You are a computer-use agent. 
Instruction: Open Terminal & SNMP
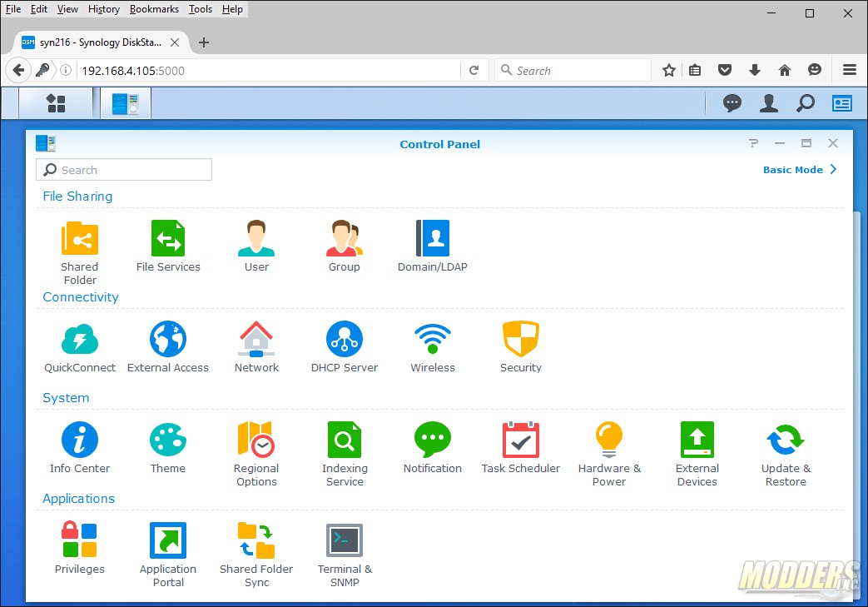(345, 555)
